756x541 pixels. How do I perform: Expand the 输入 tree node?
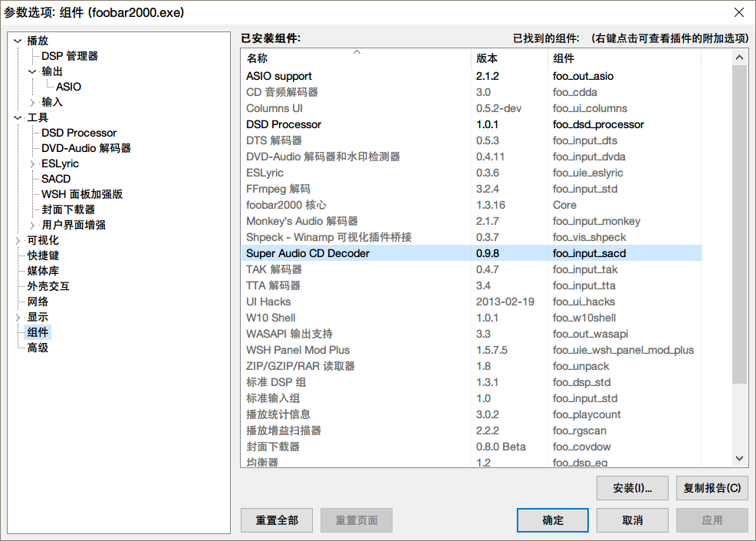[x=32, y=102]
